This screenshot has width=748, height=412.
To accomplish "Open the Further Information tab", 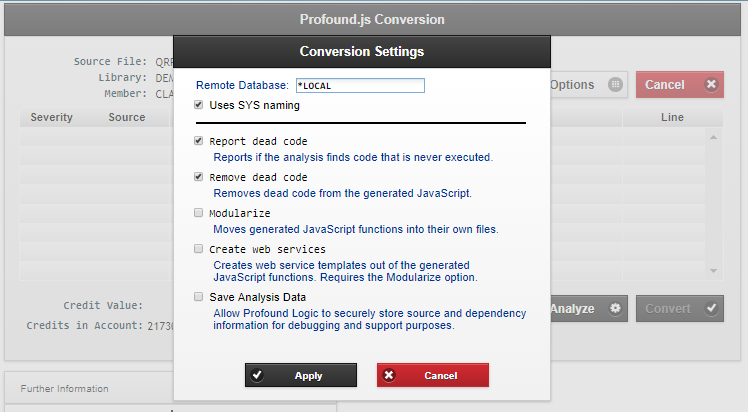I will pyautogui.click(x=65, y=388).
